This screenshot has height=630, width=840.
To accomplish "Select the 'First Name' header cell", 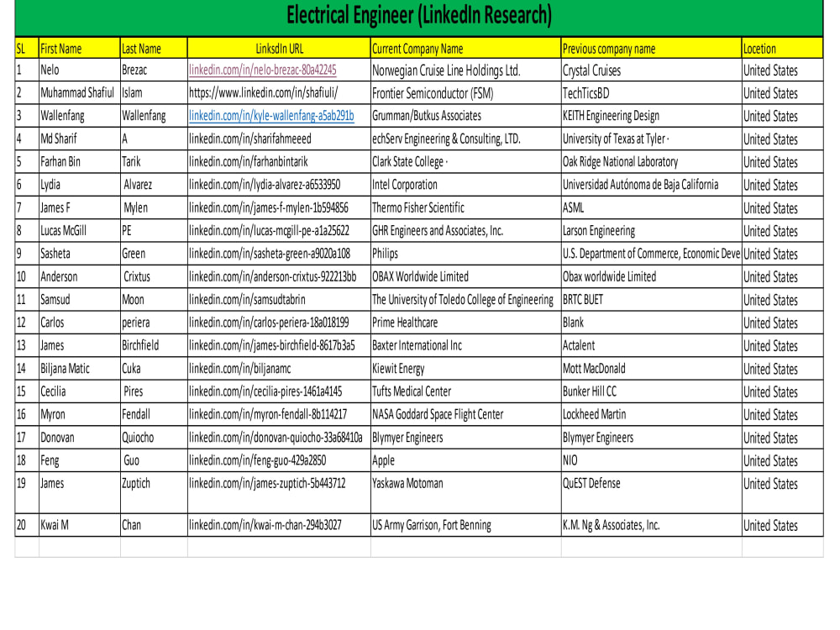I will [79, 48].
